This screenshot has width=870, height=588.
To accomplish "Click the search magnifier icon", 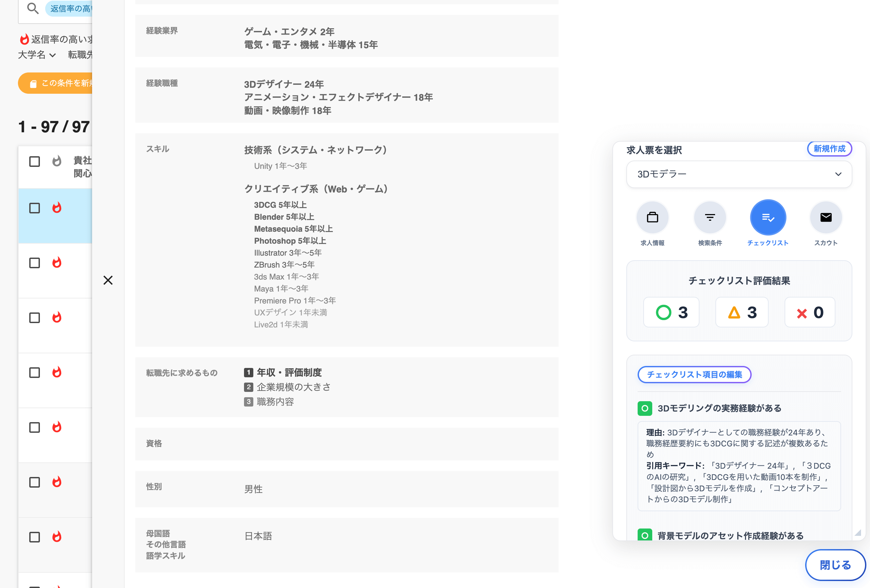I will pyautogui.click(x=33, y=8).
